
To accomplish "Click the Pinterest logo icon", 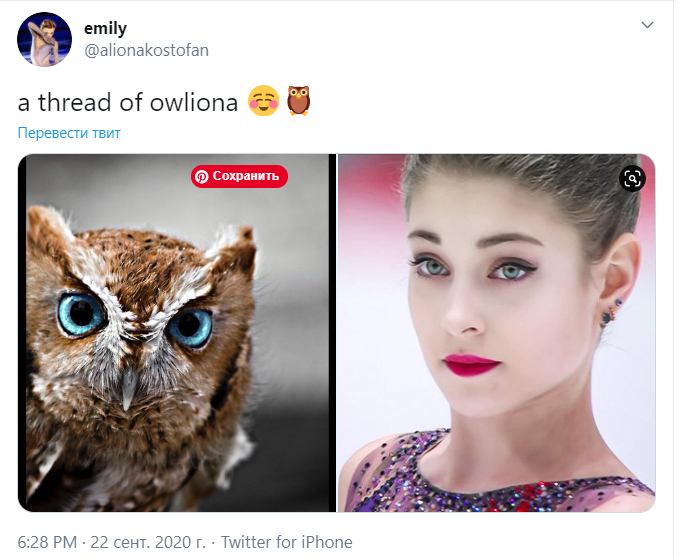I will click(202, 177).
